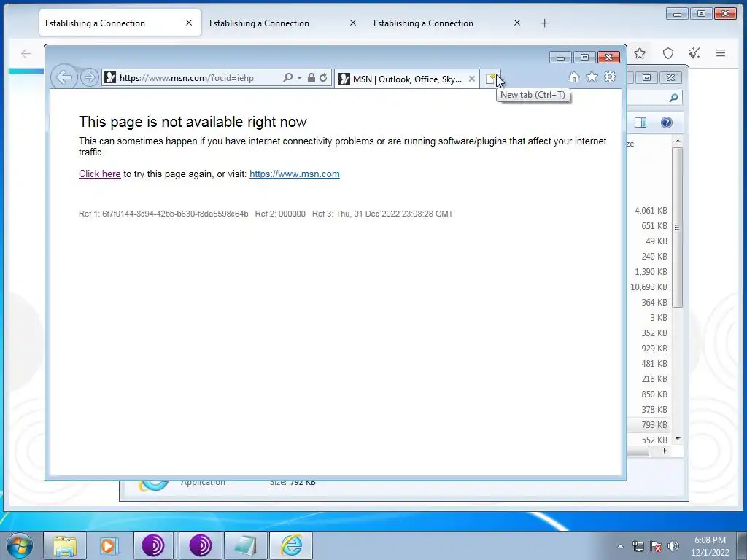Refresh the MSN page in Internet Explorer
The width and height of the screenshot is (747, 560).
[x=323, y=77]
